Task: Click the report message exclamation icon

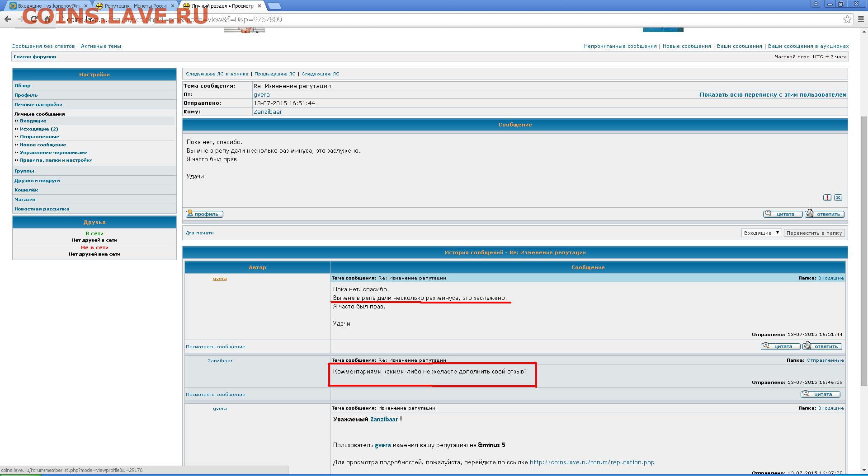Action: pos(827,197)
